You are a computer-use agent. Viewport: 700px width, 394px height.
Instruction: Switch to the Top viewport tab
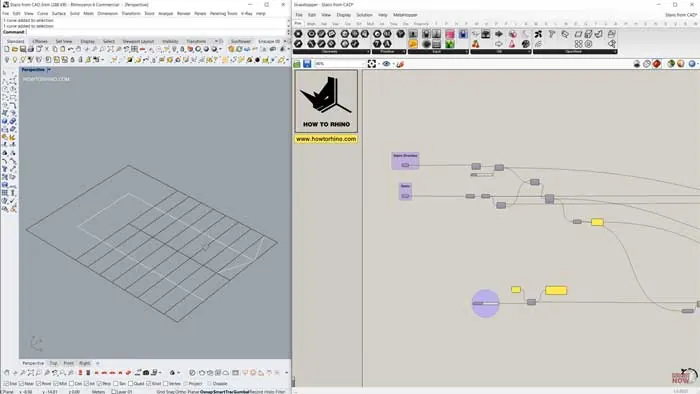(x=54, y=363)
